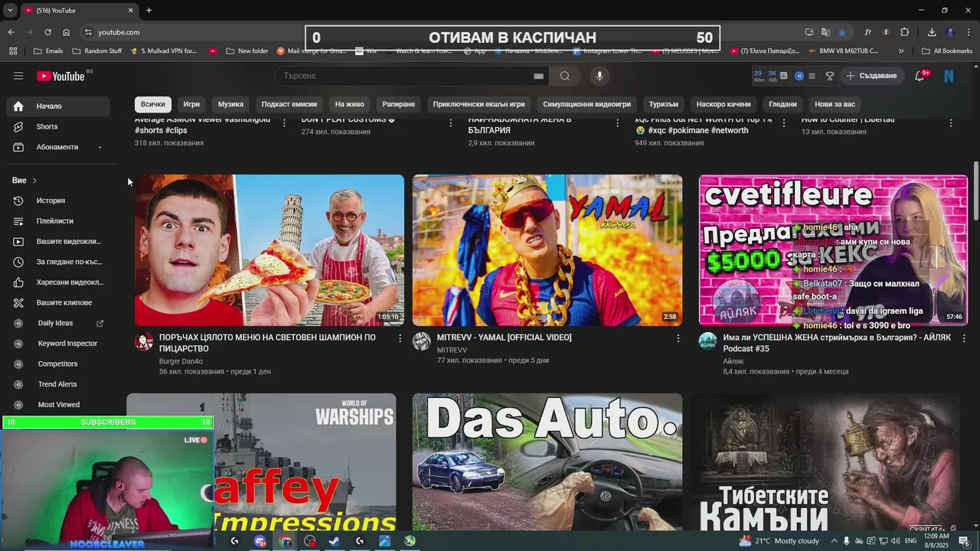Expand hidden bookmarks chevron
This screenshot has width=980, height=551.
[901, 51]
